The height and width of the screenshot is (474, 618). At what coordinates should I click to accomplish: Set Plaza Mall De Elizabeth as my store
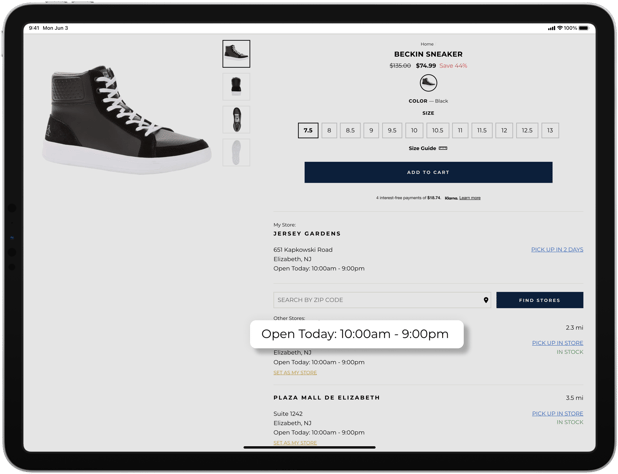click(295, 443)
